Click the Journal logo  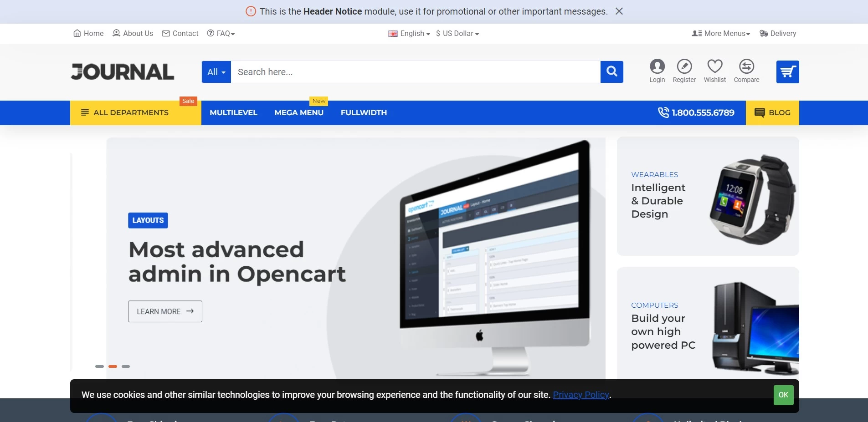pos(123,71)
